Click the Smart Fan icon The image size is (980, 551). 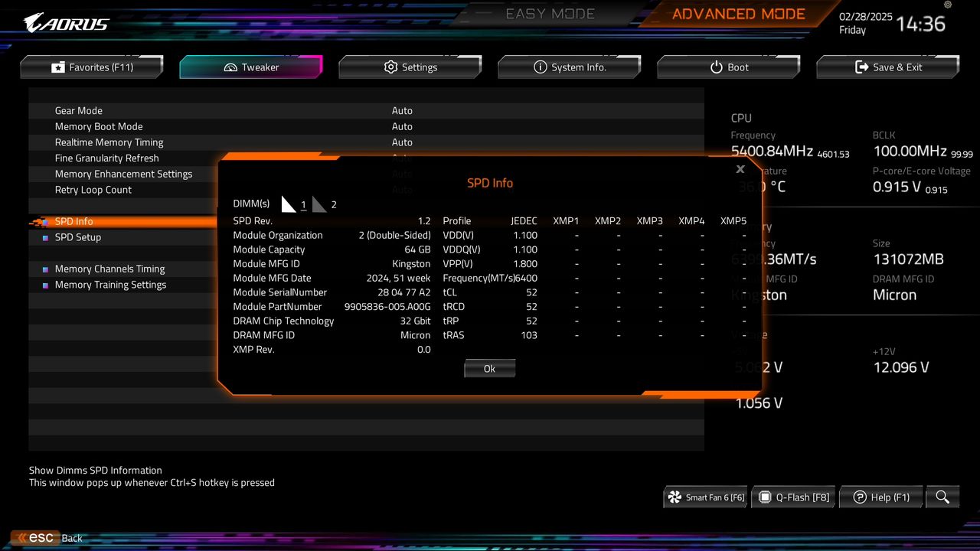click(x=675, y=497)
